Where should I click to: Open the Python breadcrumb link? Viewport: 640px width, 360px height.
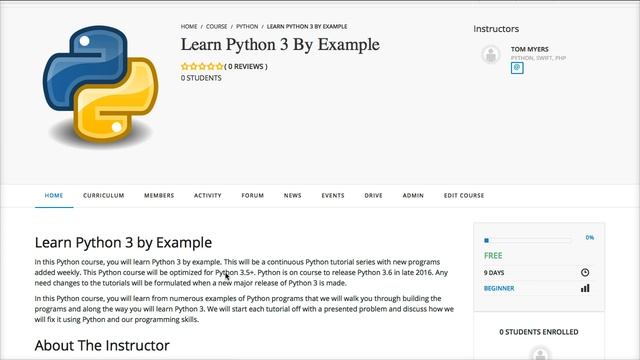247,27
